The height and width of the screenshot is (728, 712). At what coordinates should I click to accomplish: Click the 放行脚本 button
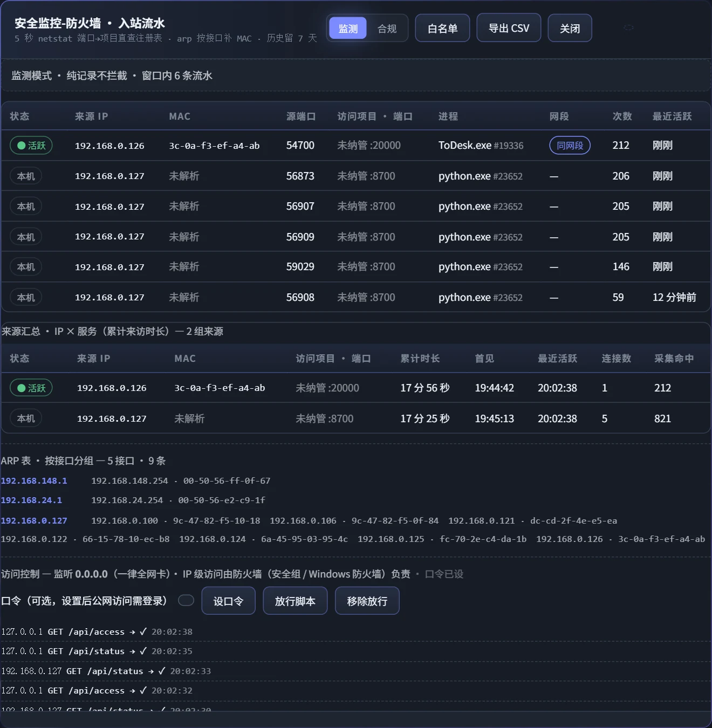click(295, 601)
